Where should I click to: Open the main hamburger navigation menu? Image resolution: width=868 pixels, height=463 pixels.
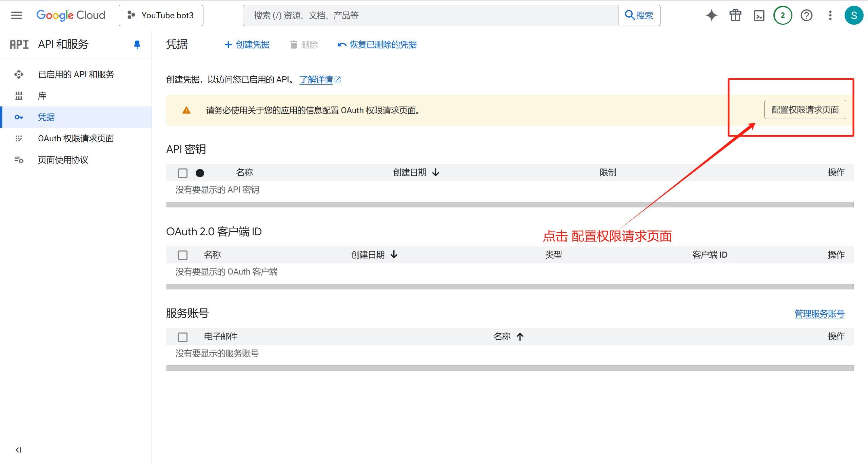pyautogui.click(x=16, y=15)
